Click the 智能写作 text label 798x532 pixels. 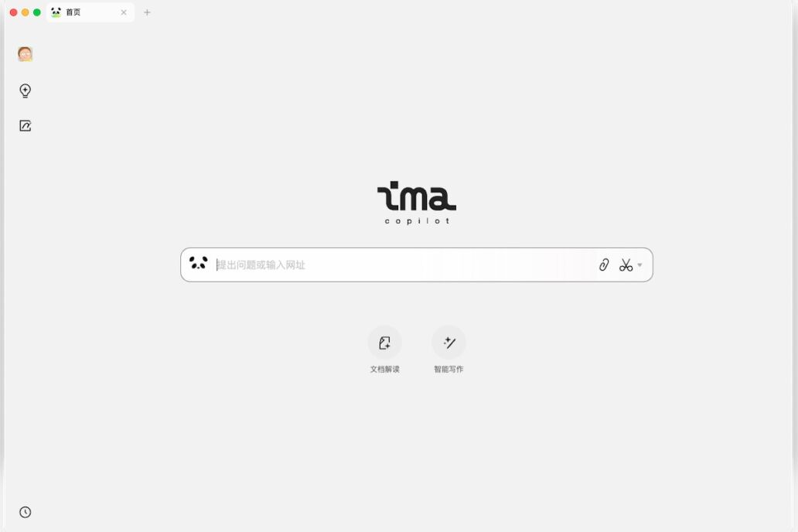point(448,369)
